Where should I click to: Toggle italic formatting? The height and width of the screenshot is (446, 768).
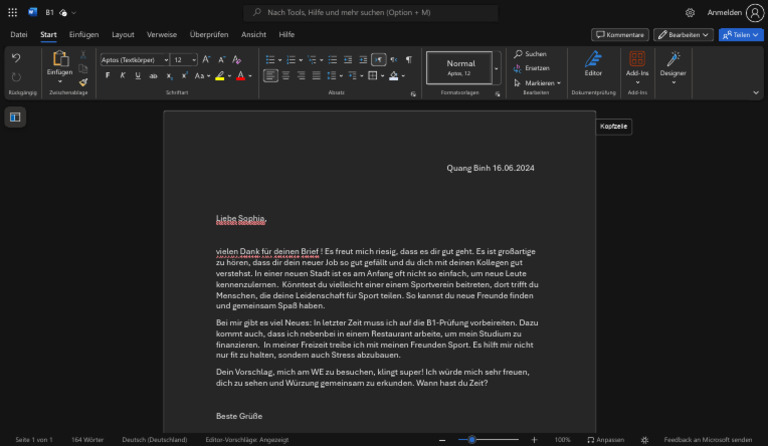123,76
